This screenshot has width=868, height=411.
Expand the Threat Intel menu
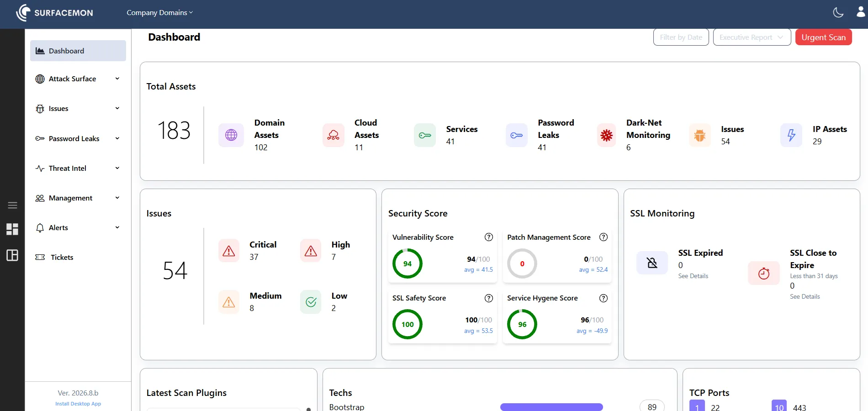click(x=78, y=169)
